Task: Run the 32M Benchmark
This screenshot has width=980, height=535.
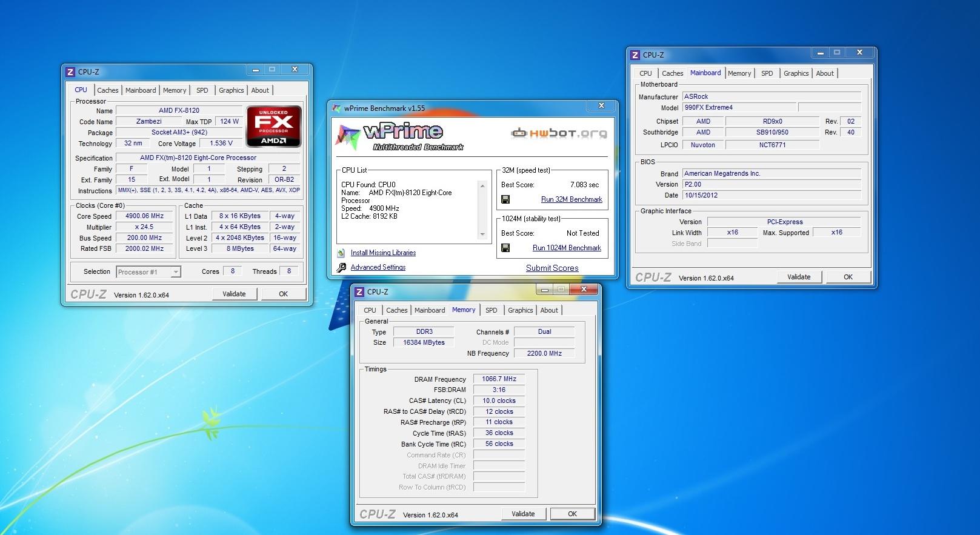Action: click(x=572, y=199)
